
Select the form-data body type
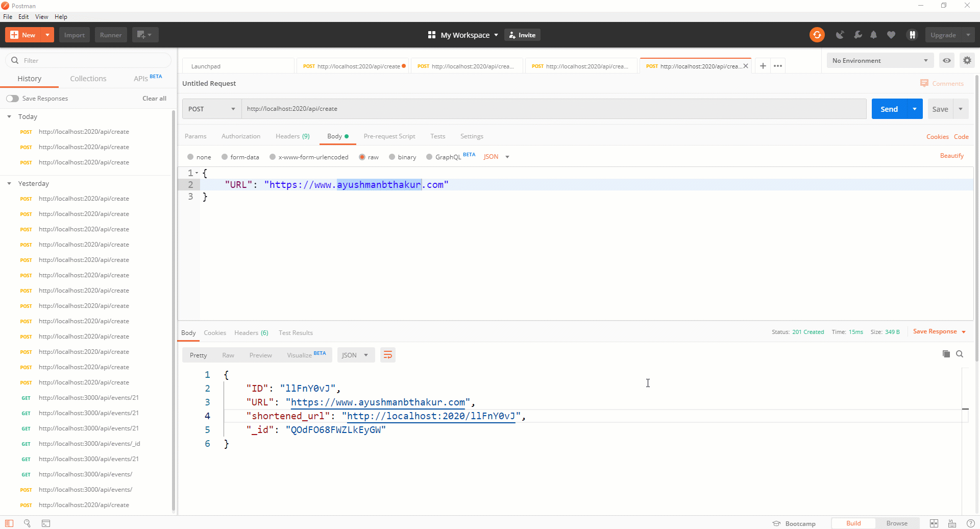coord(240,157)
